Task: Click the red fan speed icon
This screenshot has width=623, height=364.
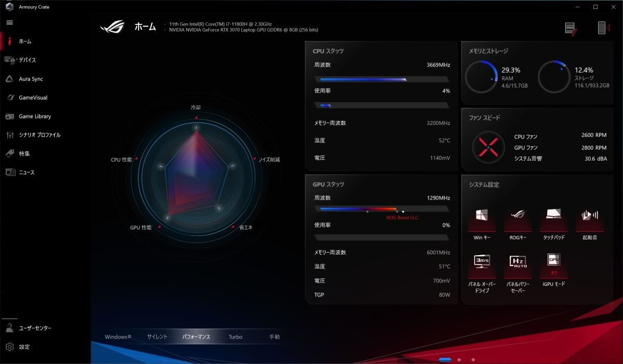Action: (489, 147)
